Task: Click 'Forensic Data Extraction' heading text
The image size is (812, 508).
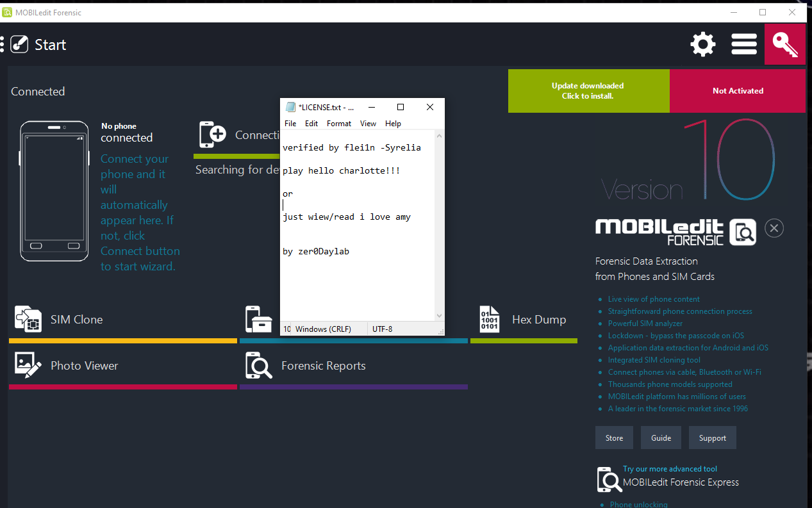Action: tap(647, 261)
